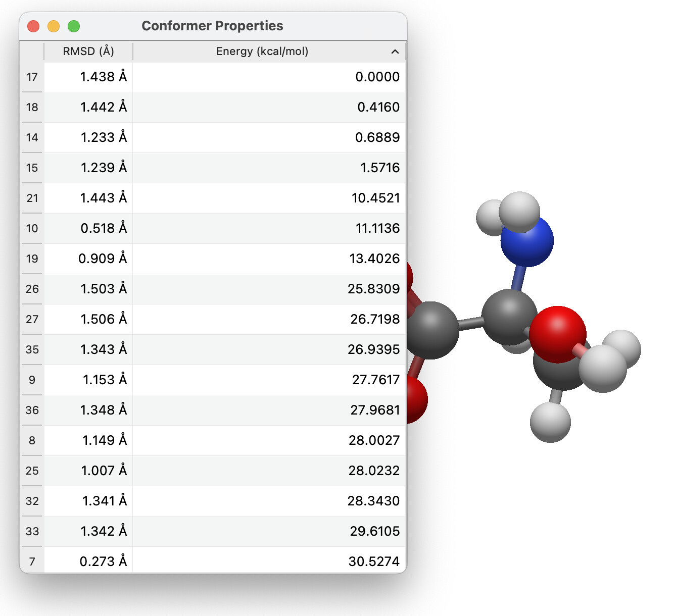This screenshot has height=616, width=673.
Task: Click RMSD cell 0.273 Å
Action: point(88,560)
